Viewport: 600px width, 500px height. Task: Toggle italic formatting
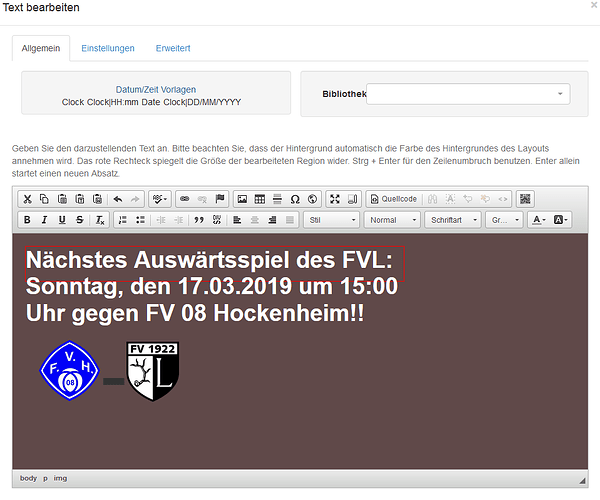tap(44, 220)
